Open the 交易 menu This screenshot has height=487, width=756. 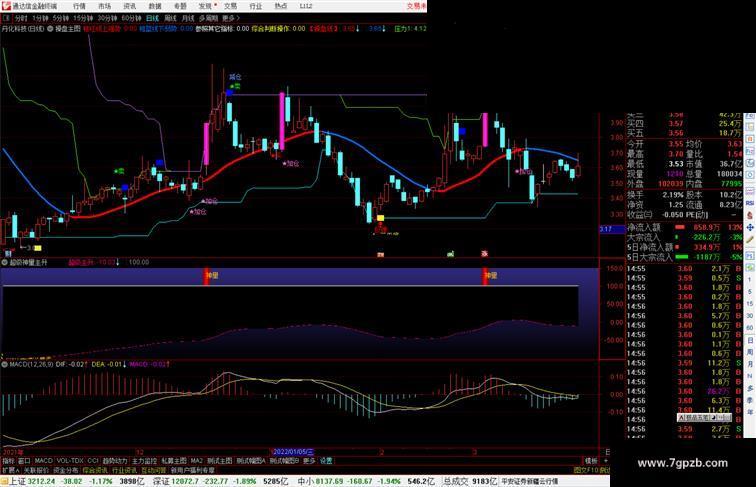click(x=230, y=6)
